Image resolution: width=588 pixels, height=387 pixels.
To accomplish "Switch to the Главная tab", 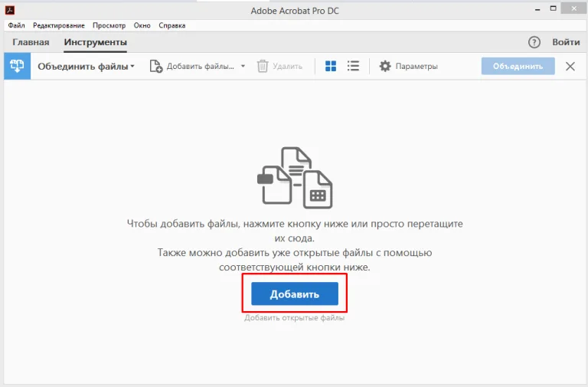I will point(31,42).
